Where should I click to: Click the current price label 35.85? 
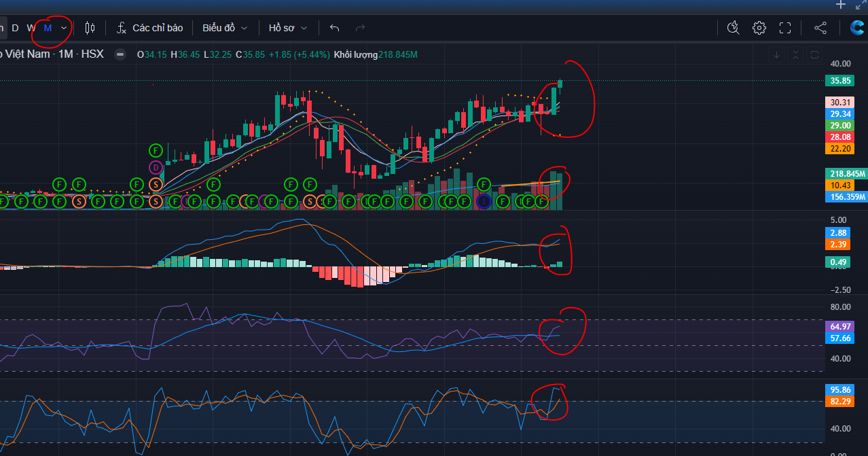[839, 80]
